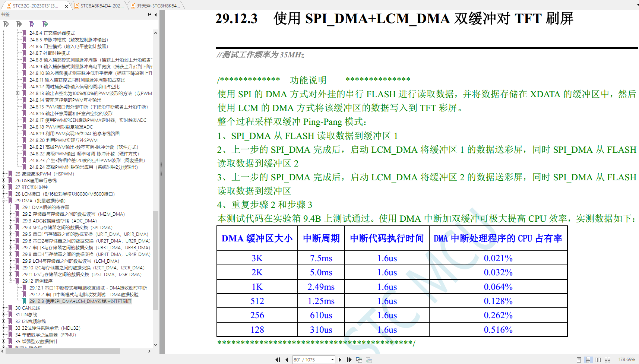Click the purple bookmark with arrow icon
This screenshot has width=639, height=364.
32,24
